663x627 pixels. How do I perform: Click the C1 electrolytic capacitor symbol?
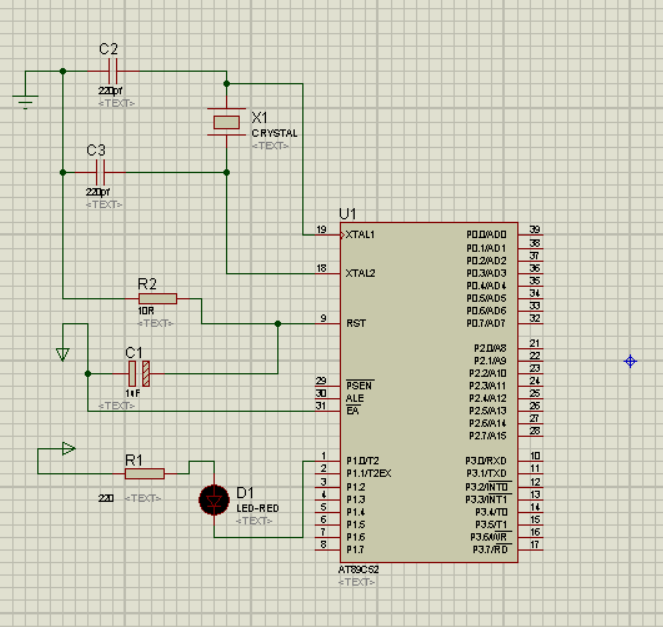138,373
